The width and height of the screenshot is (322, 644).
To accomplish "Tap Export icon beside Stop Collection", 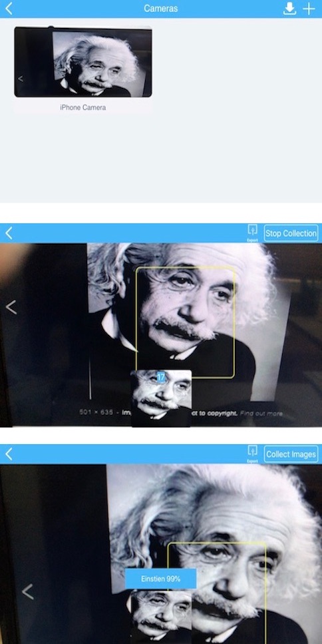I will pos(253,233).
